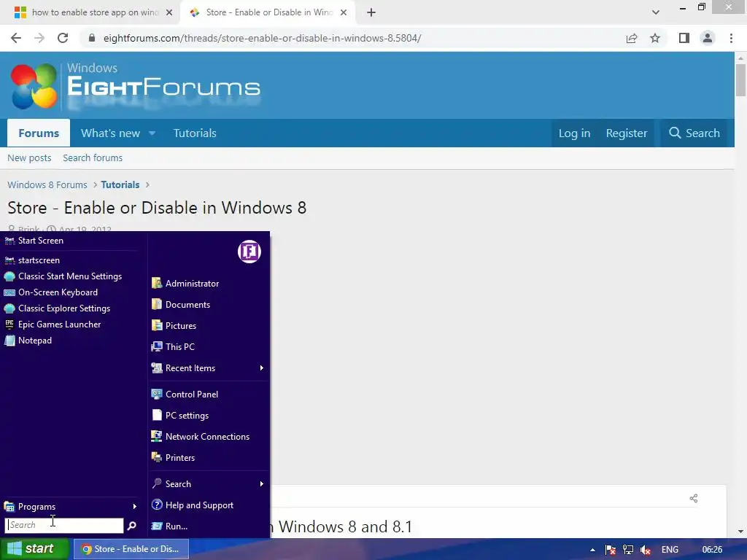Viewport: 747px width, 560px height.
Task: Expand What's new dropdown arrow
Action: (x=152, y=133)
